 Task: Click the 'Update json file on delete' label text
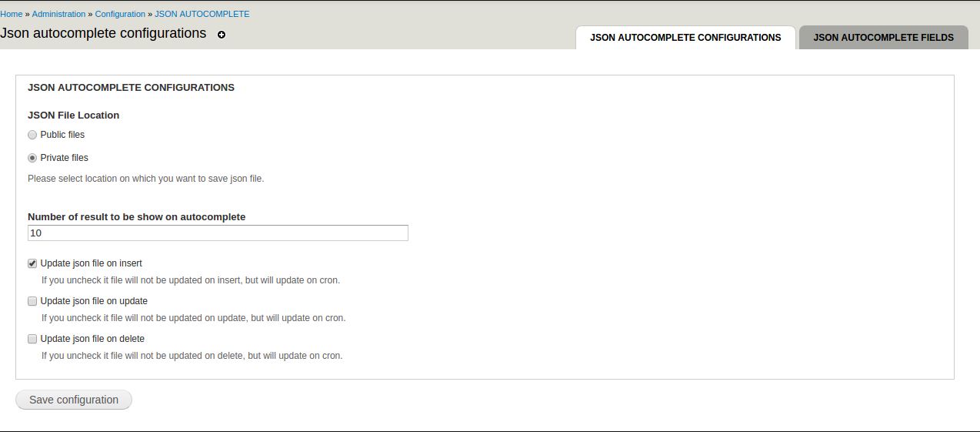pos(92,339)
